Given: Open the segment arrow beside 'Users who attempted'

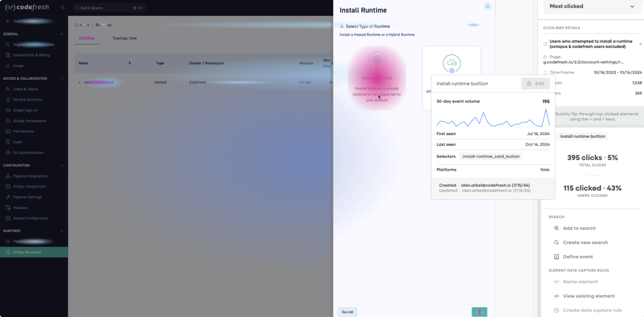Looking at the screenshot, I should point(640,45).
